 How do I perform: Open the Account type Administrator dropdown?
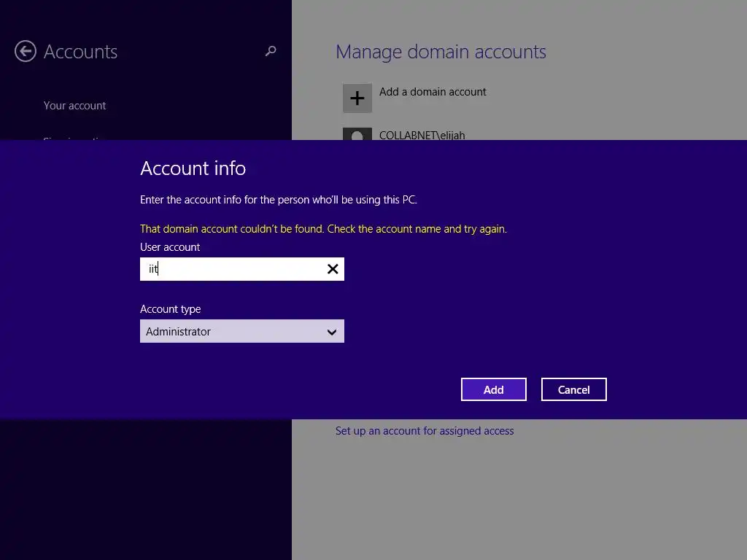coord(242,332)
